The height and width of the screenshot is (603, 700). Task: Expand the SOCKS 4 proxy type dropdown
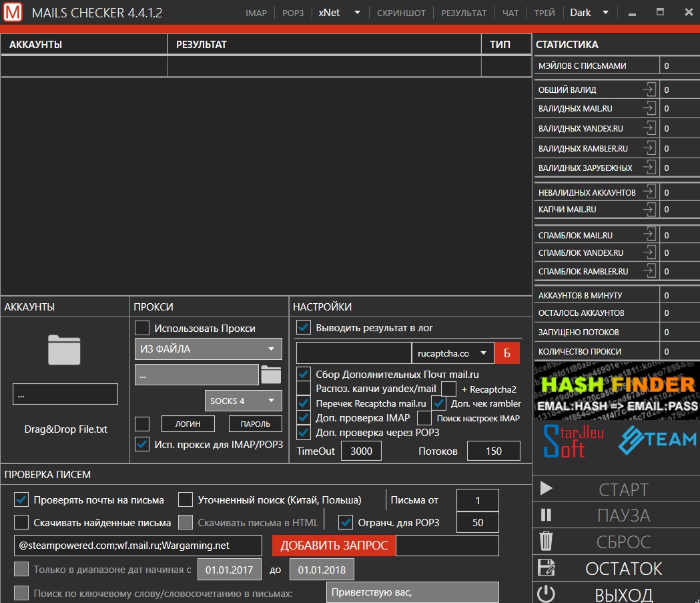(x=243, y=401)
